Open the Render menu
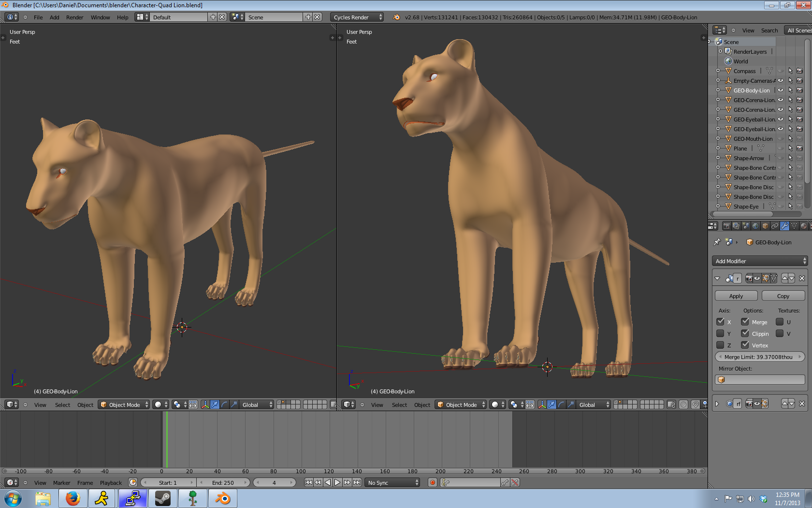 pyautogui.click(x=74, y=17)
